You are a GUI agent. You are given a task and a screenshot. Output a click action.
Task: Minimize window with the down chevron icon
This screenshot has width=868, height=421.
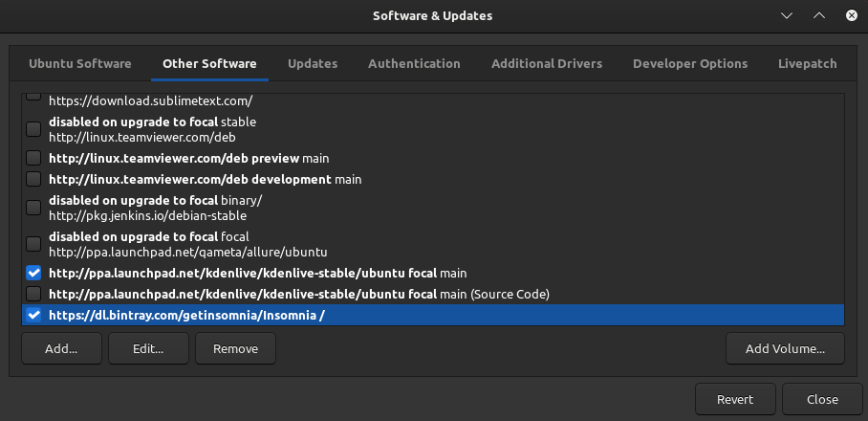point(787,15)
